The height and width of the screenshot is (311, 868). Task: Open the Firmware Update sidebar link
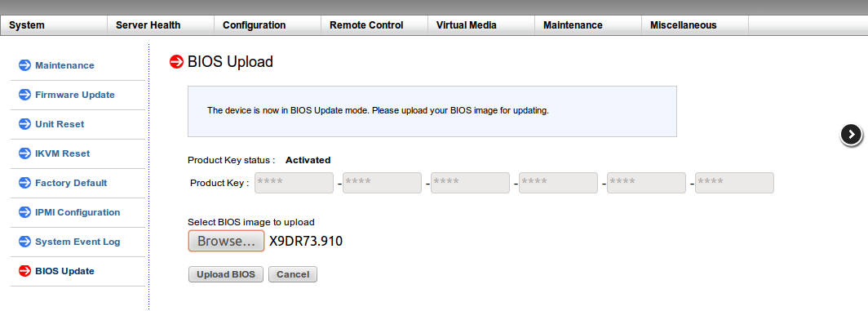pos(75,95)
